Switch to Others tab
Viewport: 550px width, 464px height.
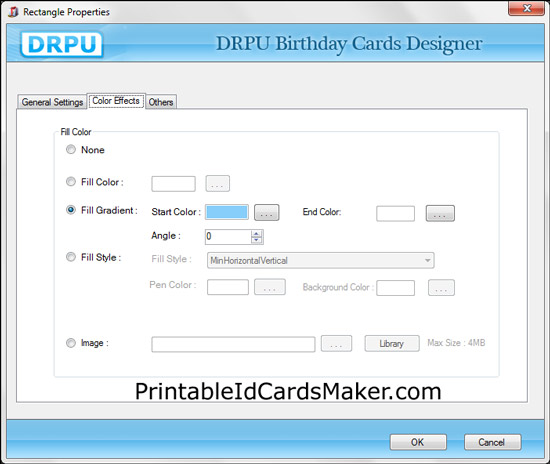pyautogui.click(x=161, y=102)
